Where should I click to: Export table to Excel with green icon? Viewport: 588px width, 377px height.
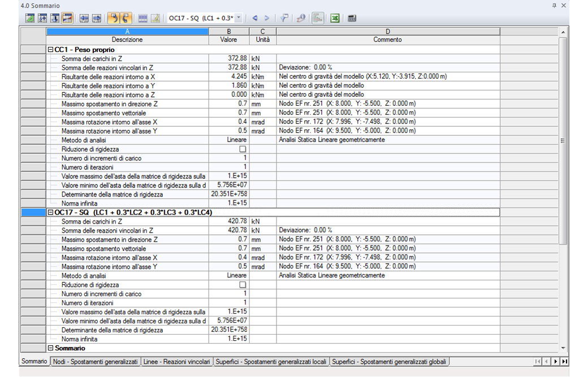point(335,18)
